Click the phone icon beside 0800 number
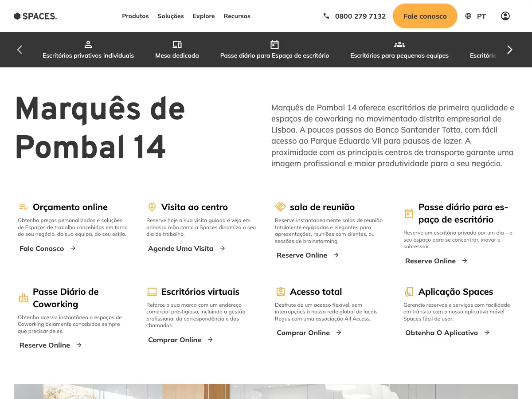Viewport: 532px width, 399px height. tap(327, 16)
